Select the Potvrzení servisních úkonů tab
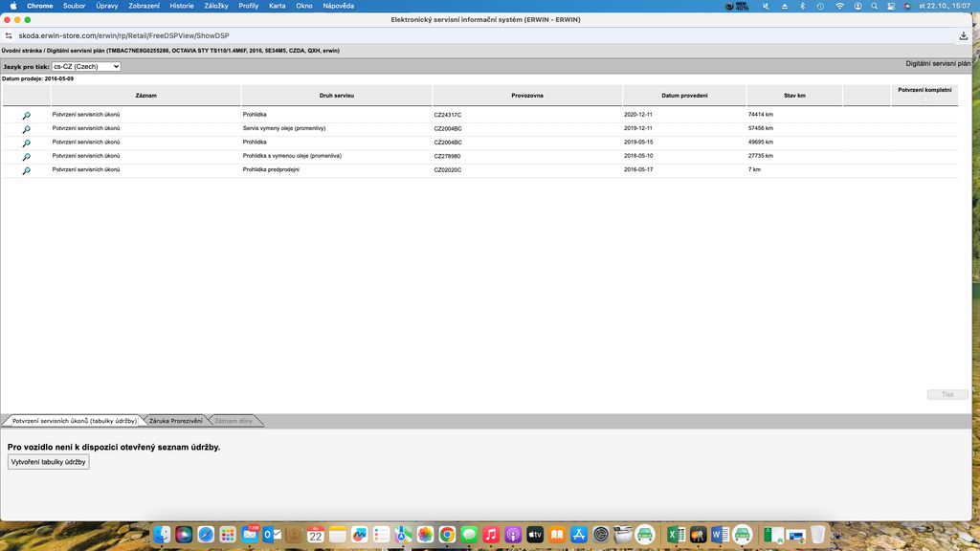980x551 pixels. 74,421
